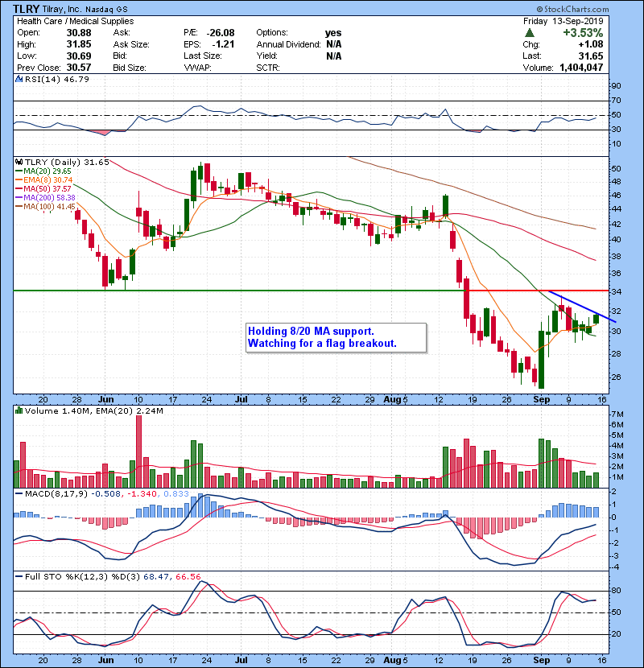This screenshot has width=644, height=668.
Task: Click the EPS value -1.21
Action: coord(223,44)
